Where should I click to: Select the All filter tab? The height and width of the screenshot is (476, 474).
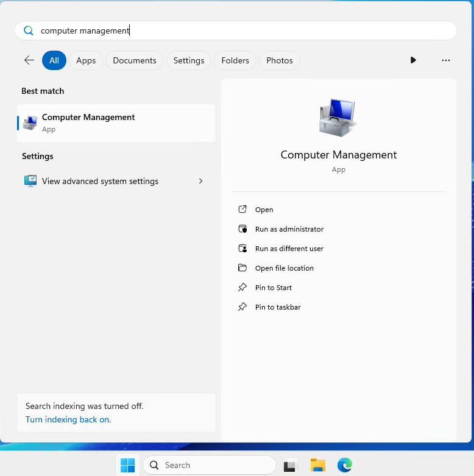54,60
